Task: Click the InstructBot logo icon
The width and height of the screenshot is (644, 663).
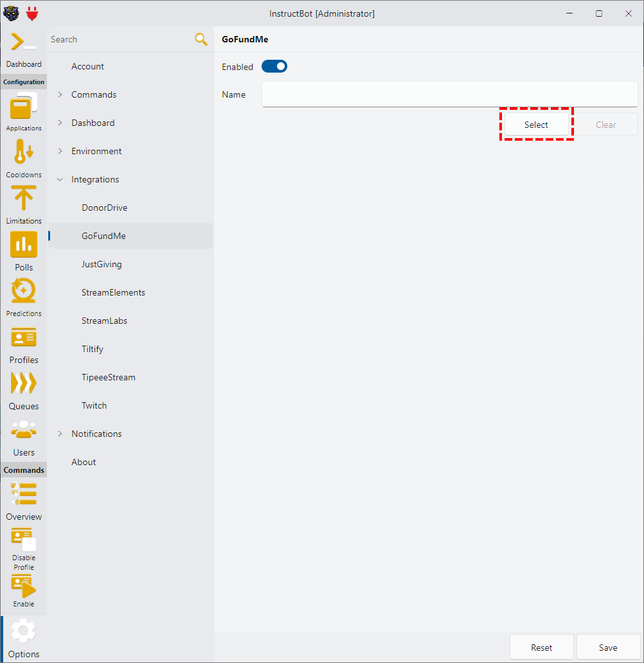Action: [x=11, y=13]
